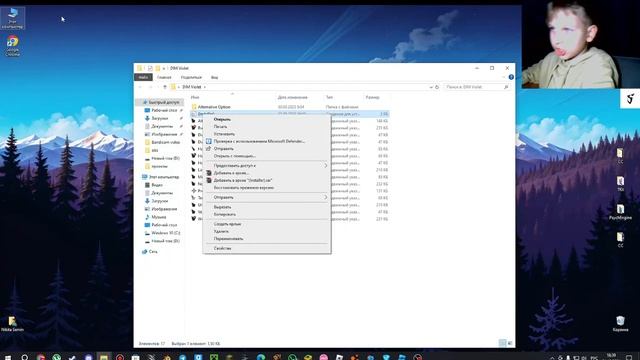Viewport: 640px width, 360px height.
Task: Open the address bar history dropdown
Action: click(431, 87)
